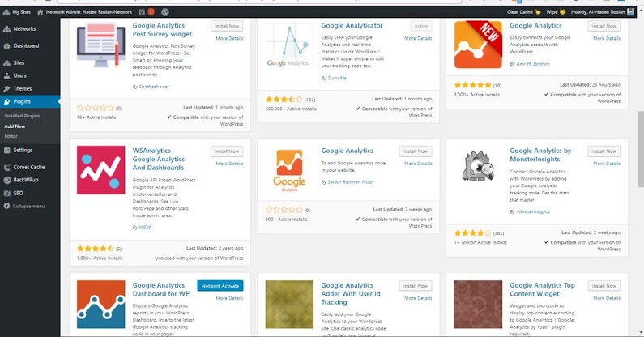Click the brown pattern plugin thumbnail
This screenshot has height=337, width=644.
tap(478, 304)
